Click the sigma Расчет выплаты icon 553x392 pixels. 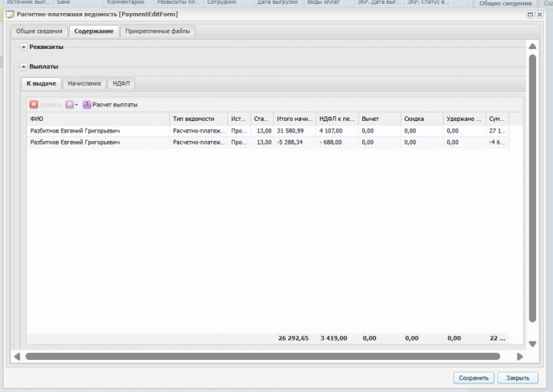[x=87, y=104]
